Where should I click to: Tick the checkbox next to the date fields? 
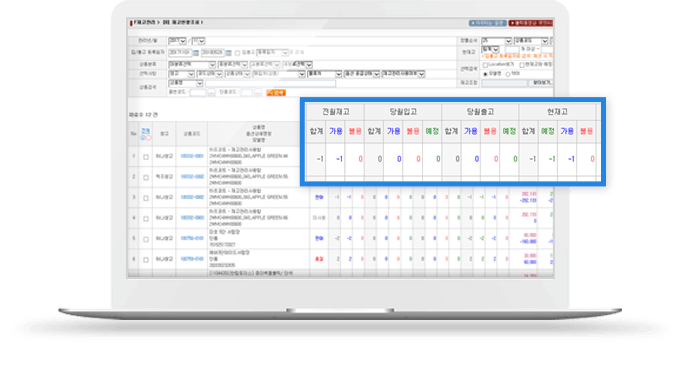click(x=237, y=53)
